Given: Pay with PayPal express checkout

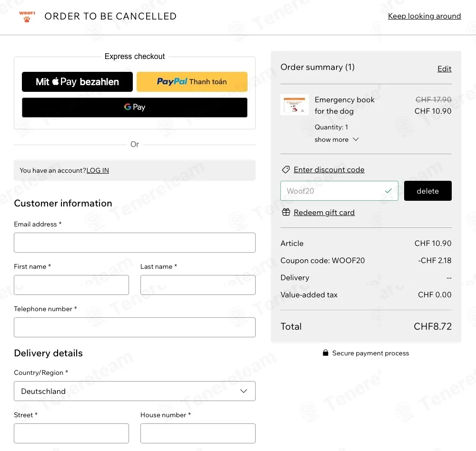Looking at the screenshot, I should click(192, 82).
